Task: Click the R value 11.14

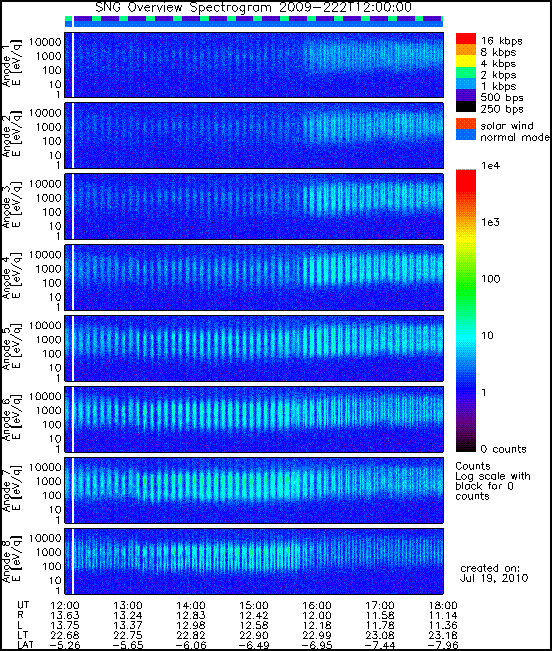Action: (x=443, y=615)
